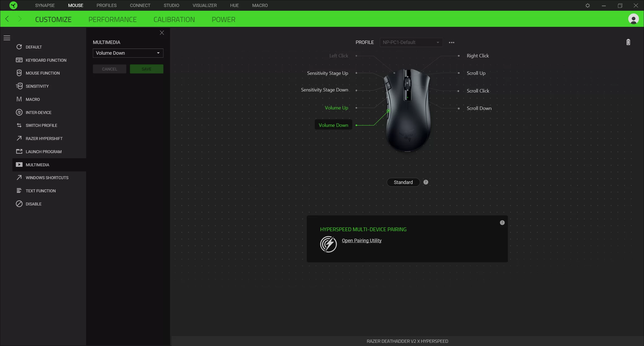Viewport: 644px width, 346px height.
Task: Open the CALIBRATION subtab
Action: [x=174, y=19]
